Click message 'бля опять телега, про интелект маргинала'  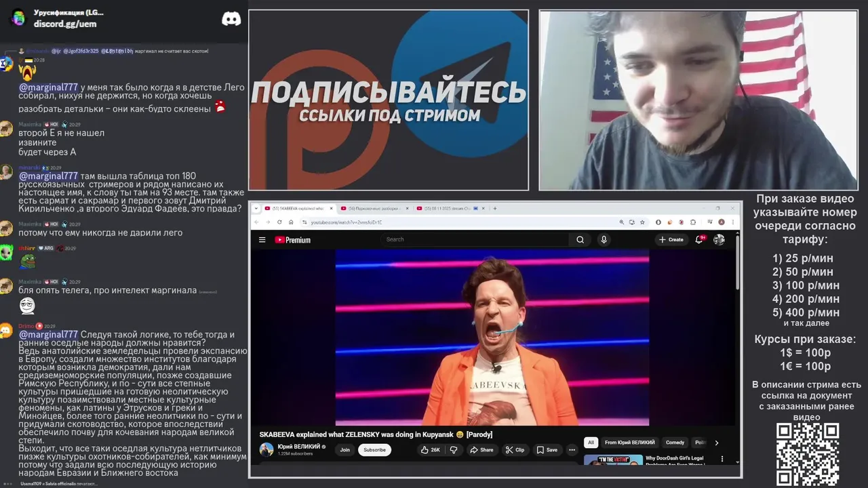coord(107,290)
